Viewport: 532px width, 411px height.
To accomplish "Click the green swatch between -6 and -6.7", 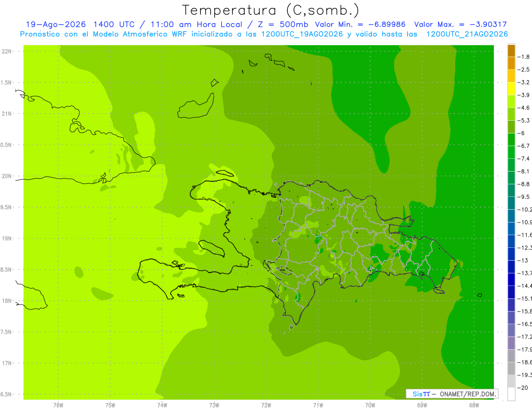I will [x=511, y=140].
